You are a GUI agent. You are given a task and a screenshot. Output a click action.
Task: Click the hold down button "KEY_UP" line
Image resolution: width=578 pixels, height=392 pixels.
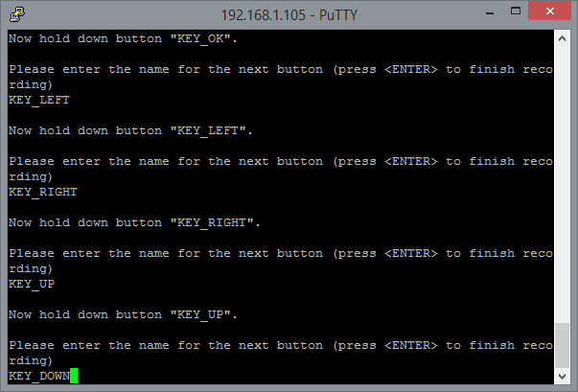tap(123, 315)
